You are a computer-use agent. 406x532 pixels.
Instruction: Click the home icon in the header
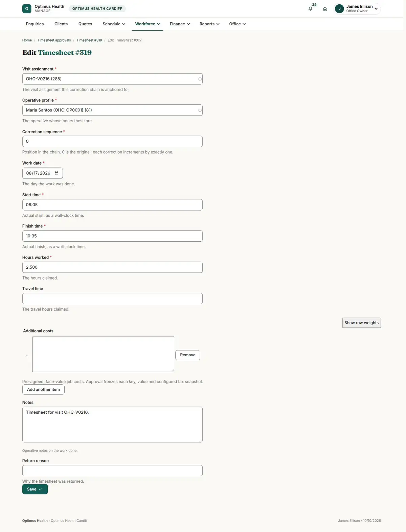tap(325, 9)
